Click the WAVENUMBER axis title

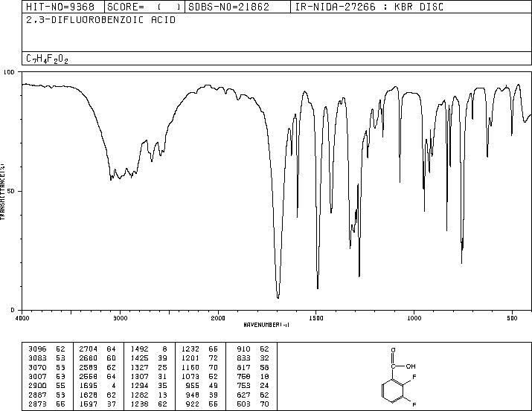(266, 325)
